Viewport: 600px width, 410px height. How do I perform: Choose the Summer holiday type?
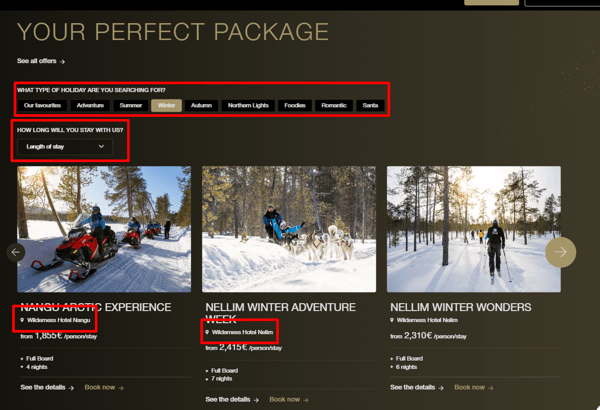[x=130, y=105]
